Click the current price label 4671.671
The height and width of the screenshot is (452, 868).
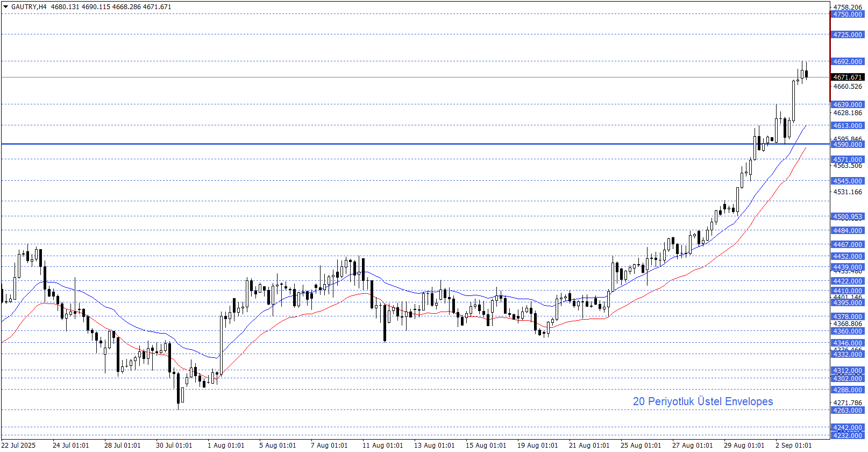[848, 77]
